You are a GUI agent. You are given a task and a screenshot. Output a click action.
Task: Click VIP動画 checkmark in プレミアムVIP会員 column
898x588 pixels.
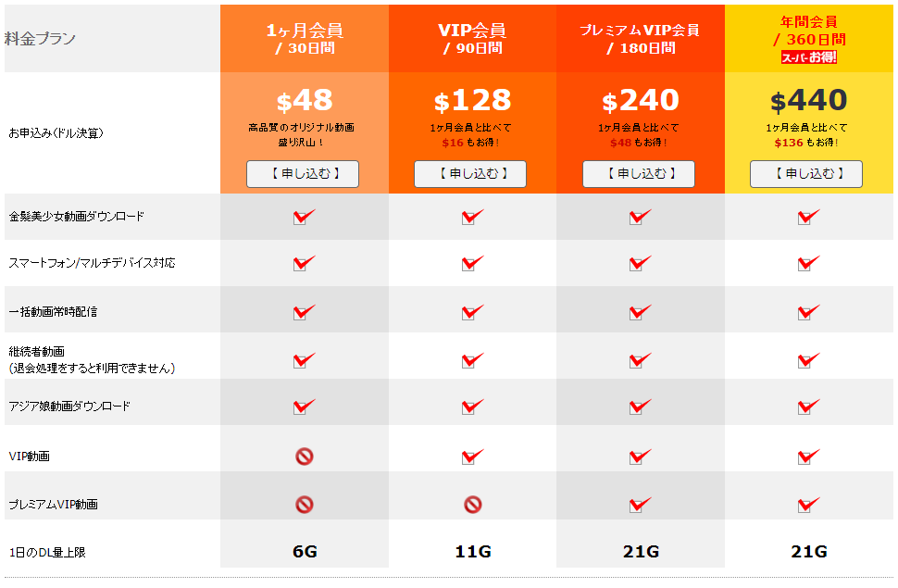pyautogui.click(x=640, y=456)
